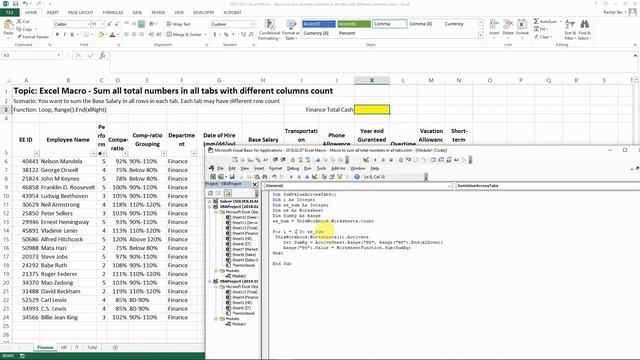Screen dimensions: 640x360
Task: Toggle Wrap Text in the Alignment group
Action: [x=179, y=24]
